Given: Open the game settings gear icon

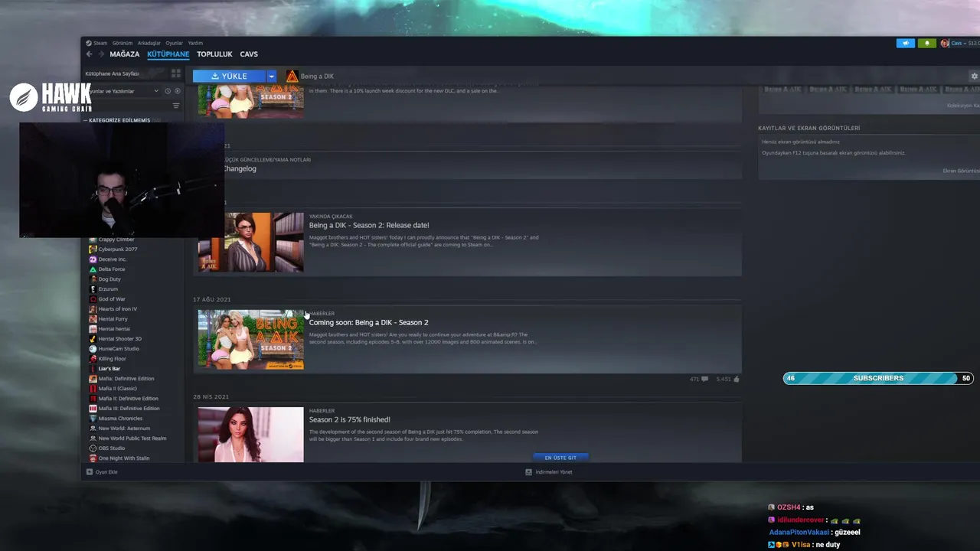Looking at the screenshot, I should coord(974,76).
